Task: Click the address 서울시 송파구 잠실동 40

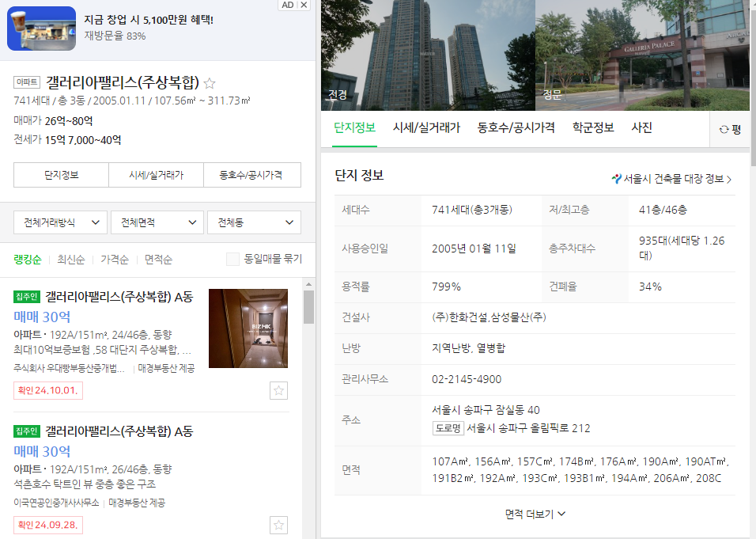Action: coord(486,410)
